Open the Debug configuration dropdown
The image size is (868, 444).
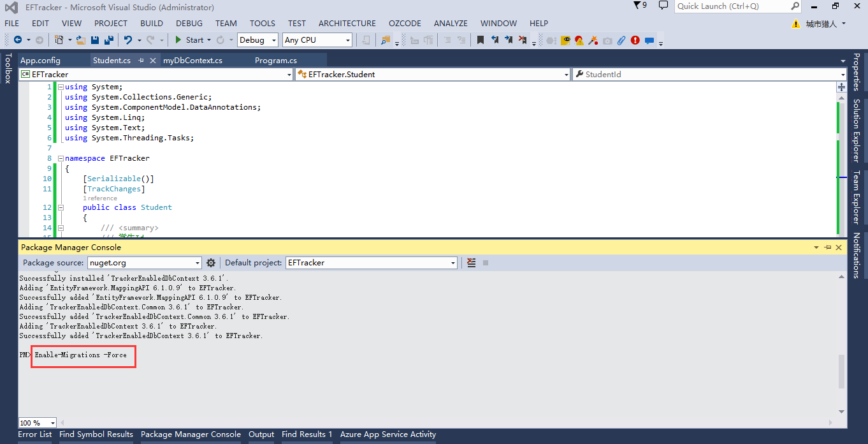275,40
